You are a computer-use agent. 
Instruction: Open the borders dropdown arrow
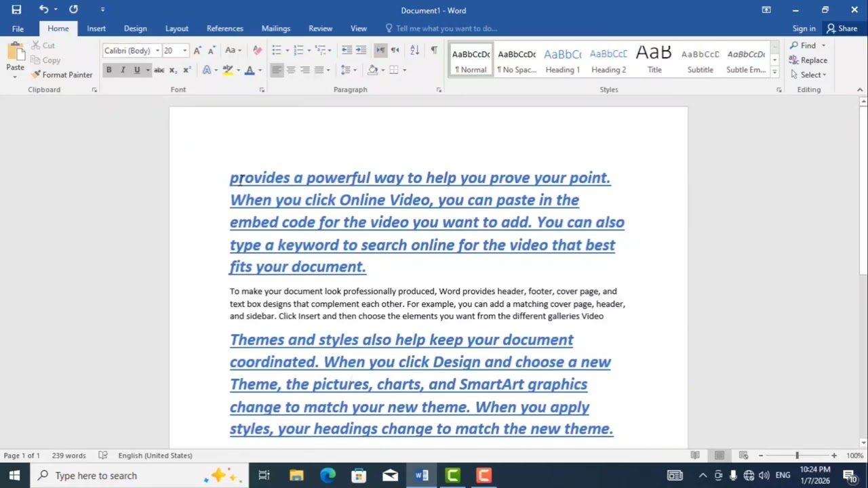coord(405,70)
